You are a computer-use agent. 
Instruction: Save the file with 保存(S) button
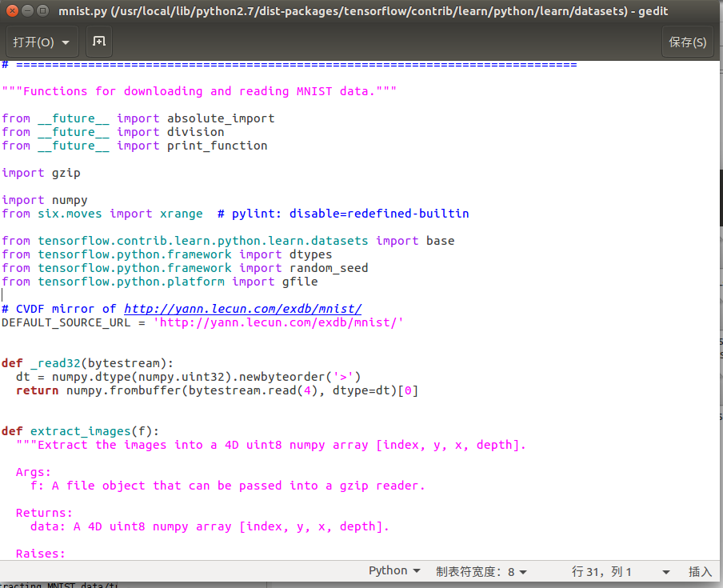[x=688, y=42]
